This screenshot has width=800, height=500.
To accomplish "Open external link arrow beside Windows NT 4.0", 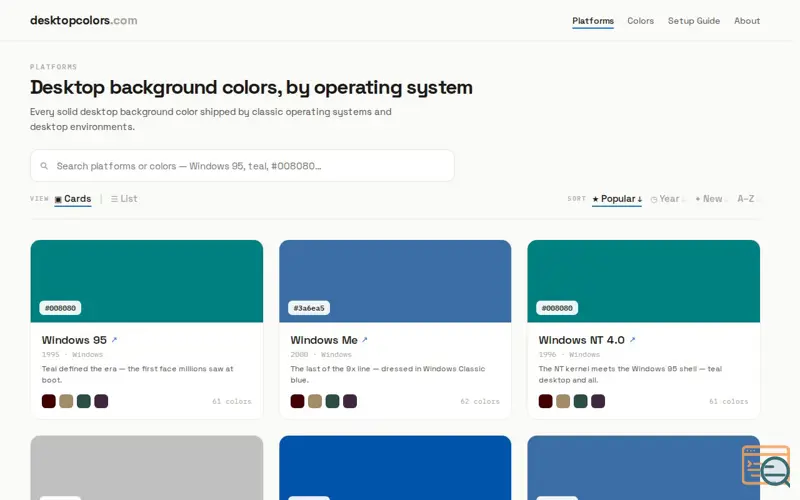I will point(633,340).
